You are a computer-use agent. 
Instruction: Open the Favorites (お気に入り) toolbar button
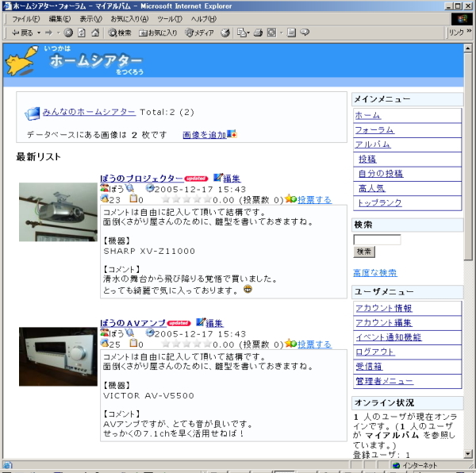[x=158, y=33]
